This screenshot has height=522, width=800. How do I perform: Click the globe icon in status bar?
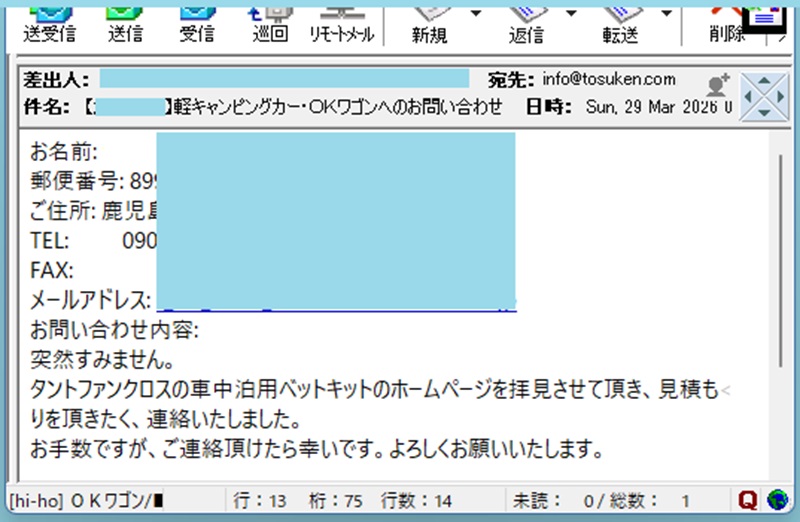[777, 498]
